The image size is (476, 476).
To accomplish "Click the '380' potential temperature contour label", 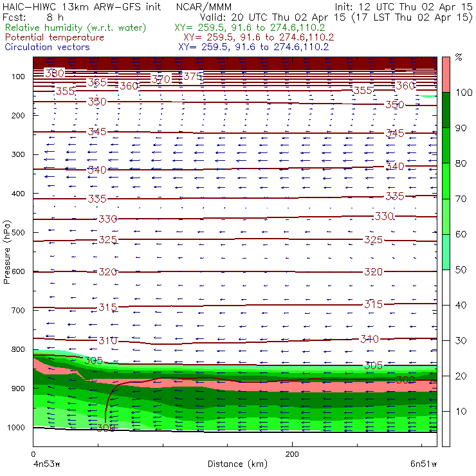I will pyautogui.click(x=55, y=73).
